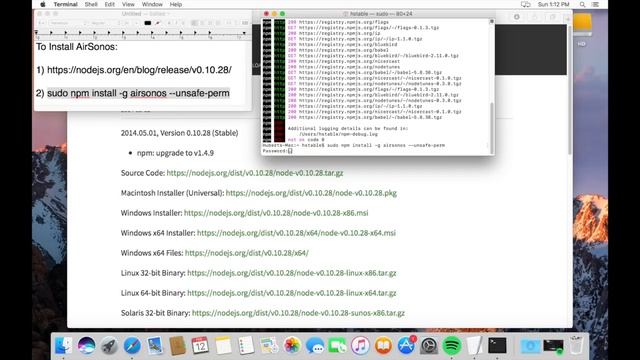Viewport: 640px width, 360px height.
Task: Open Notes app in the Dock
Action: click(223, 346)
